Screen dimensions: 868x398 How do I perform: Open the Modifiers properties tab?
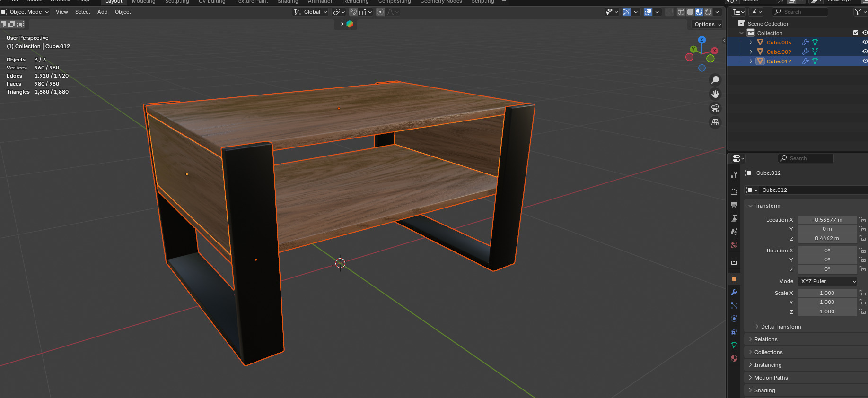pyautogui.click(x=734, y=292)
